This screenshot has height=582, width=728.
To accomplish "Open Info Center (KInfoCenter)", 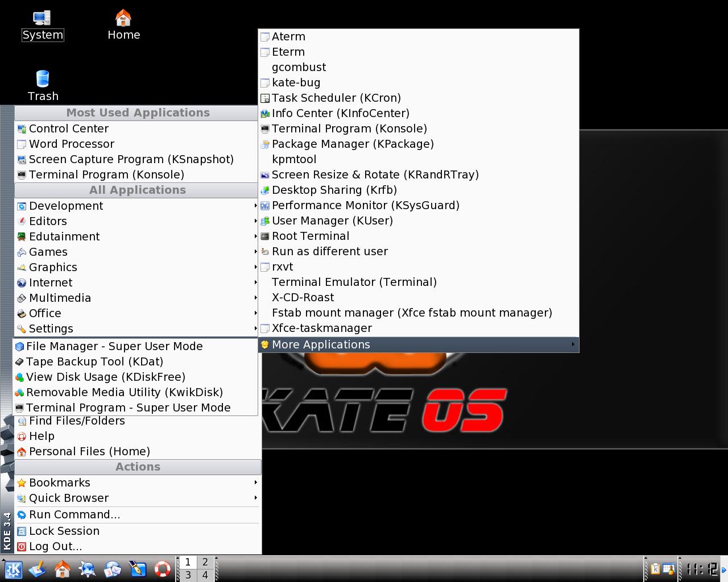I will [x=418, y=114].
